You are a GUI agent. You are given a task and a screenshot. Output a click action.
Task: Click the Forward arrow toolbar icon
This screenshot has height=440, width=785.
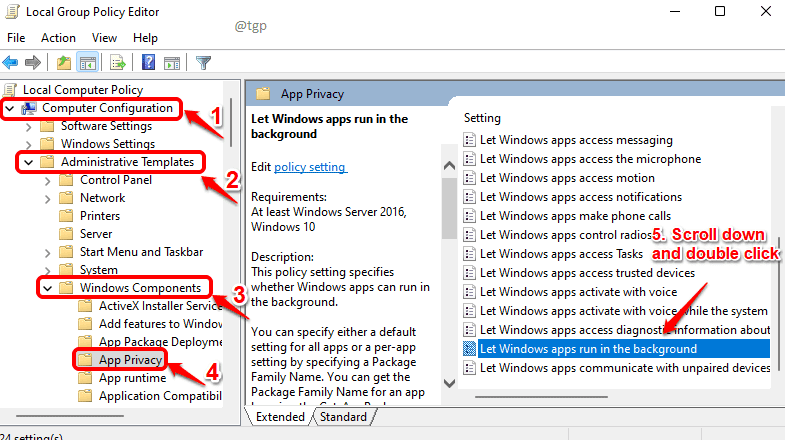coord(35,63)
